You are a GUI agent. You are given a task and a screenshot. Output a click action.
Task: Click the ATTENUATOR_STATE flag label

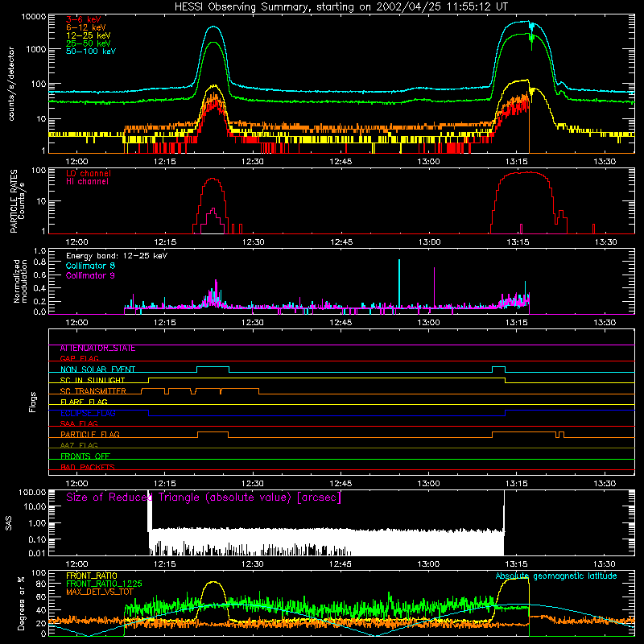click(x=97, y=348)
